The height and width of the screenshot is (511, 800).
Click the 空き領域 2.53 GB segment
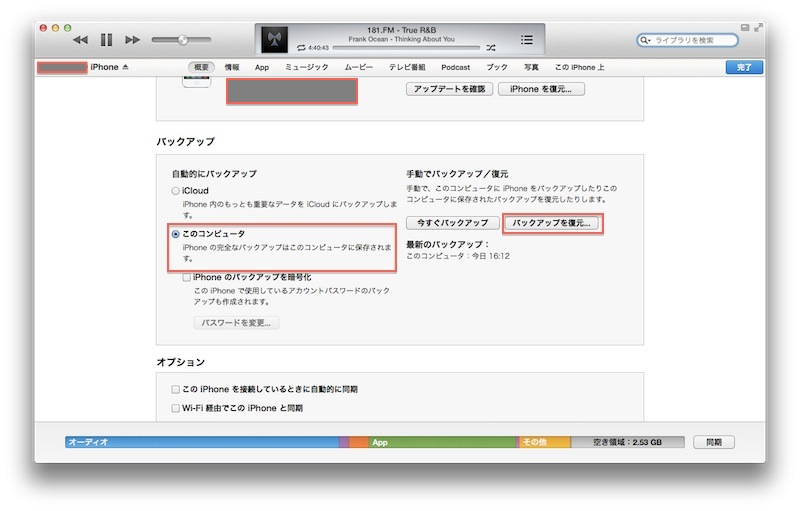[x=628, y=442]
